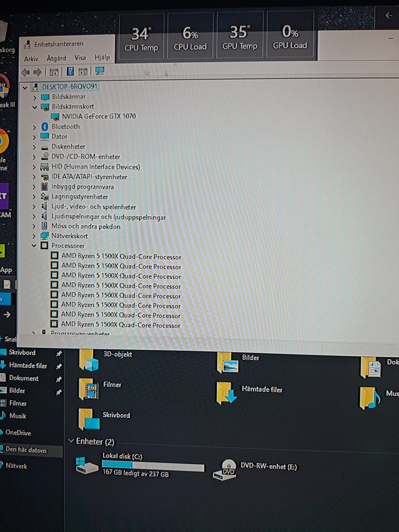This screenshot has height=532, width=399.
Task: Select Filmer in the navigation sidebar
Action: click(18, 403)
